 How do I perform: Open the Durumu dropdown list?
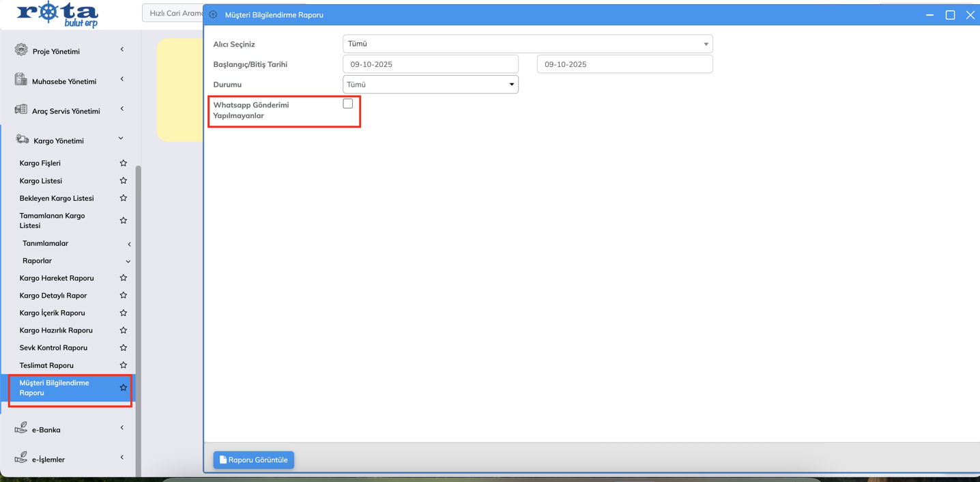[x=430, y=85]
